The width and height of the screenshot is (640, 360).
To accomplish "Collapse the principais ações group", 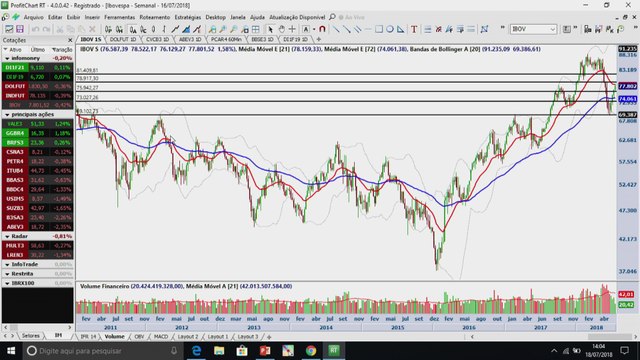I will click(x=7, y=115).
